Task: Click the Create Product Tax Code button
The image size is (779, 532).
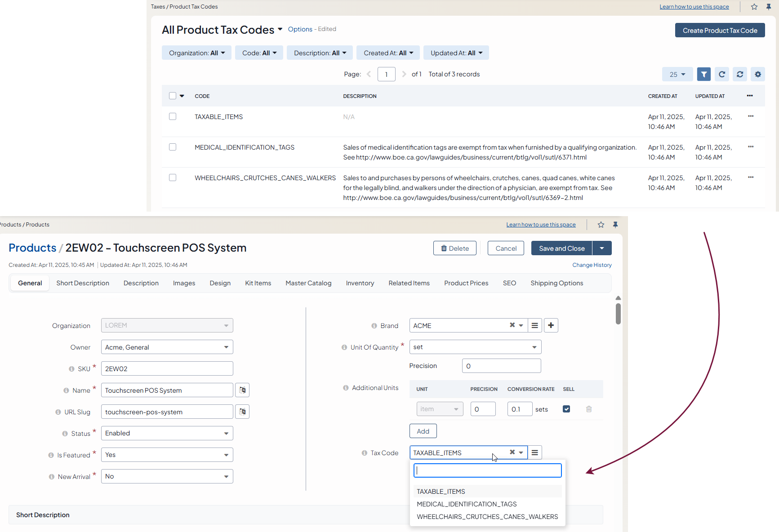Action: (720, 31)
